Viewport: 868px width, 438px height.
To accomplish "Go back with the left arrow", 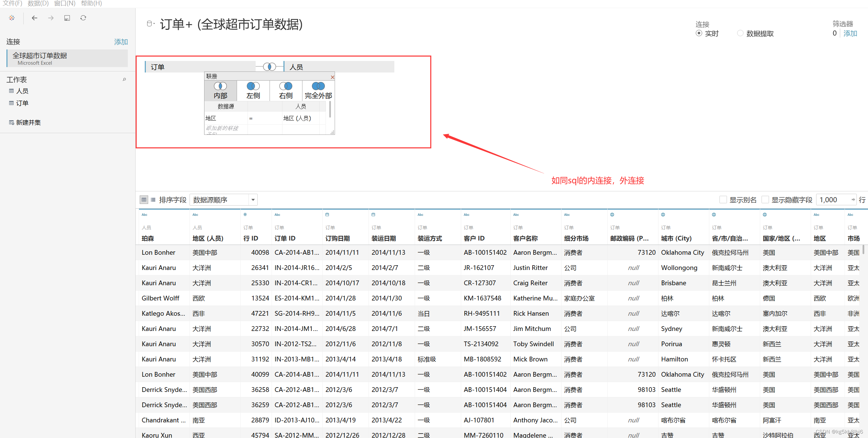I will (34, 18).
